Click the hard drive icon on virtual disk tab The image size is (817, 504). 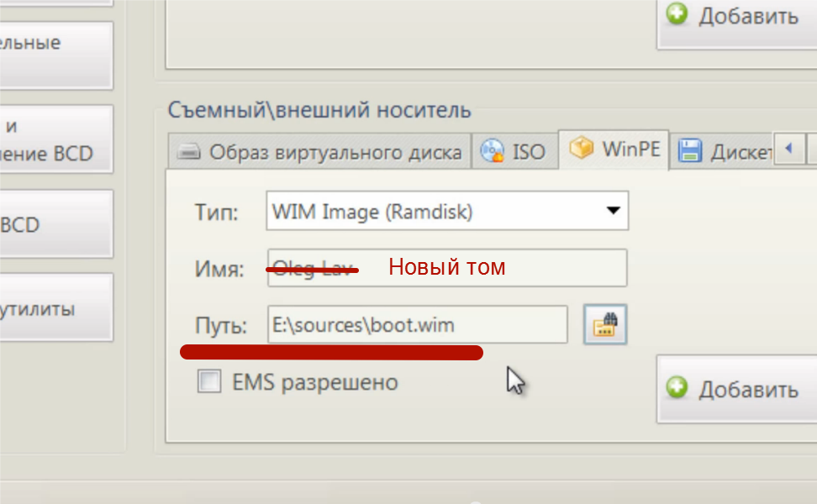tap(191, 152)
